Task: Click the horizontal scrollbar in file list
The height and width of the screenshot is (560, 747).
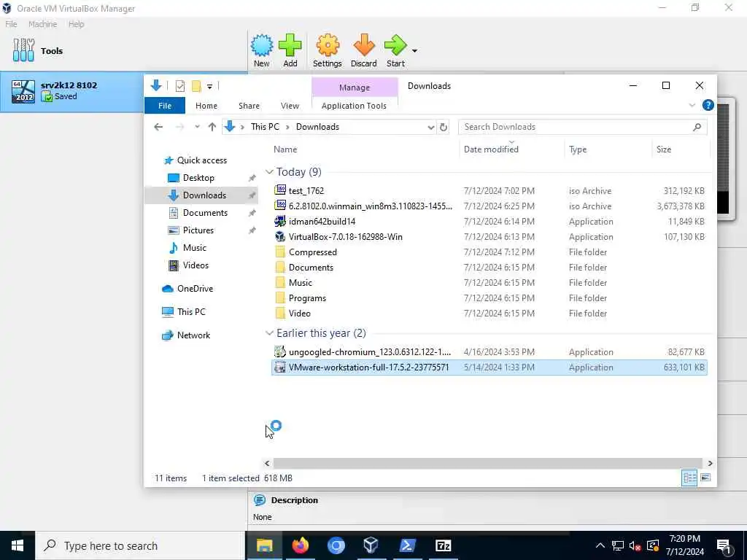Action: [487, 463]
